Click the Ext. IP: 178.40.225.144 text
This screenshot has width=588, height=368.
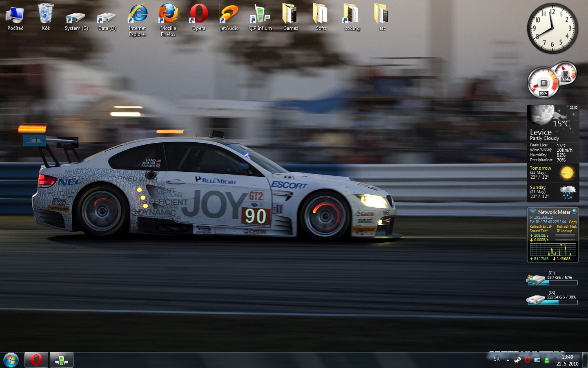click(x=548, y=222)
